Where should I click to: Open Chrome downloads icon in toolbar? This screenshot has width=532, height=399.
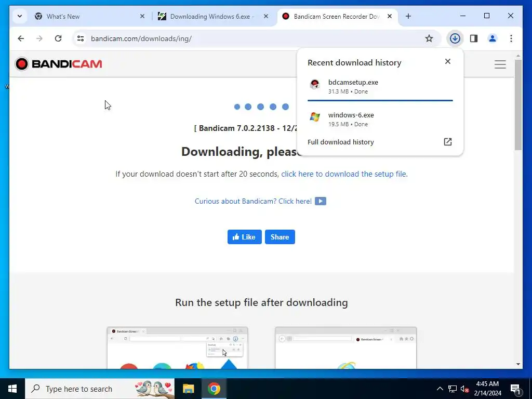[455, 38]
